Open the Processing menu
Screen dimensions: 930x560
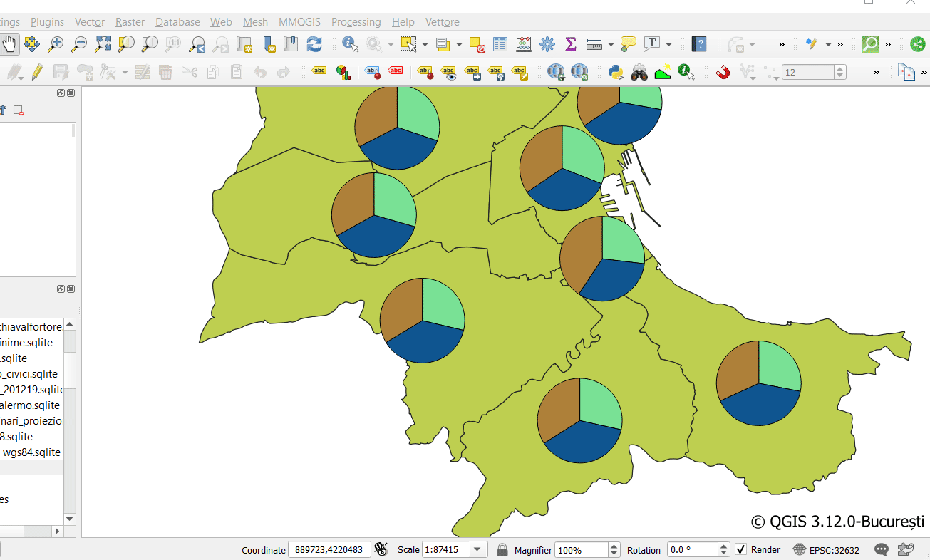tap(356, 22)
